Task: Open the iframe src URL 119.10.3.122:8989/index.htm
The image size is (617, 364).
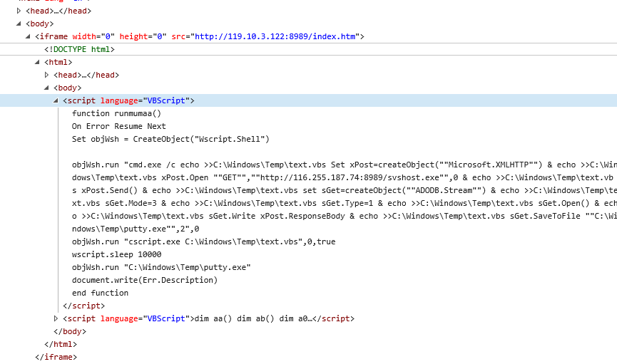Action: coord(275,36)
